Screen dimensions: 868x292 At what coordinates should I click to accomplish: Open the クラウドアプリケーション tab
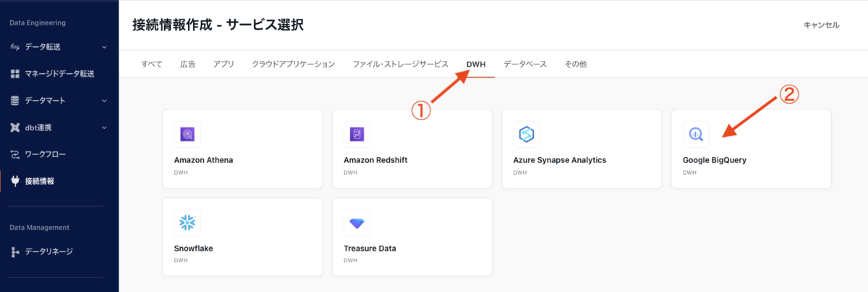tap(294, 64)
